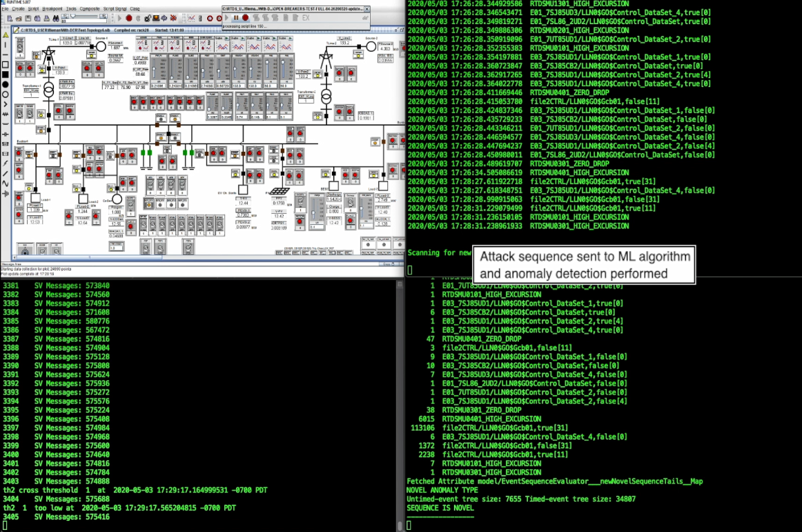Click the gray Run case play icon

pos(119,19)
